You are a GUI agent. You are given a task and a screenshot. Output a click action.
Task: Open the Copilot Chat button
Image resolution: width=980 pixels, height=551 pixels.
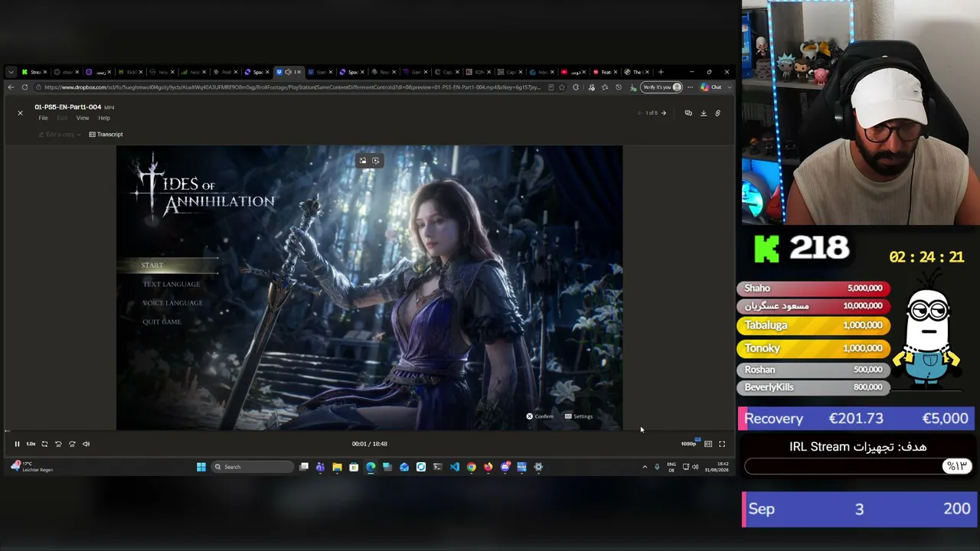(711, 87)
